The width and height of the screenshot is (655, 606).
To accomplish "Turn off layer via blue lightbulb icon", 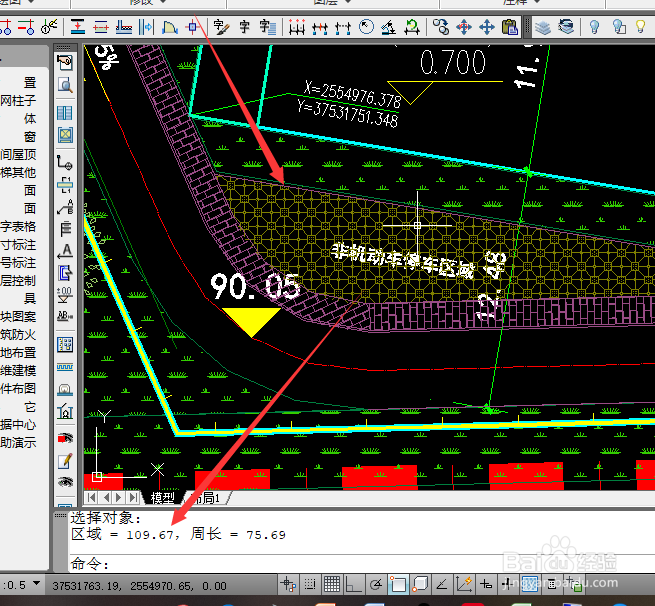I will (x=594, y=28).
